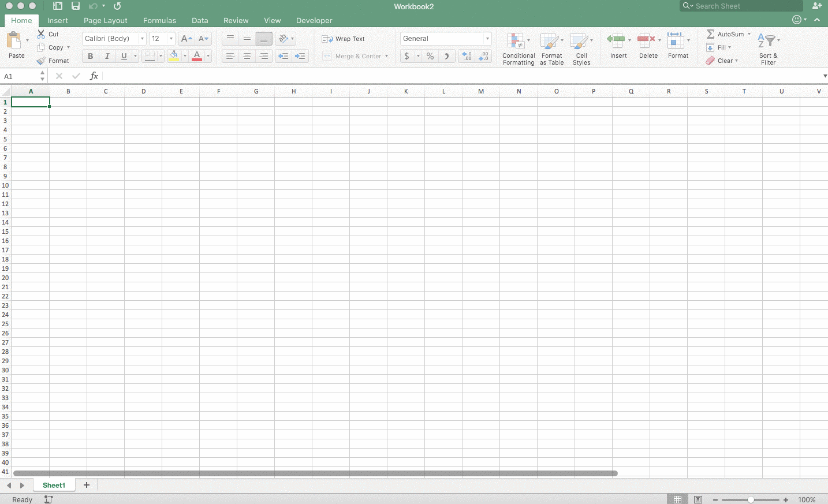The width and height of the screenshot is (828, 504).
Task: Add a new sheet with plus button
Action: (x=87, y=485)
